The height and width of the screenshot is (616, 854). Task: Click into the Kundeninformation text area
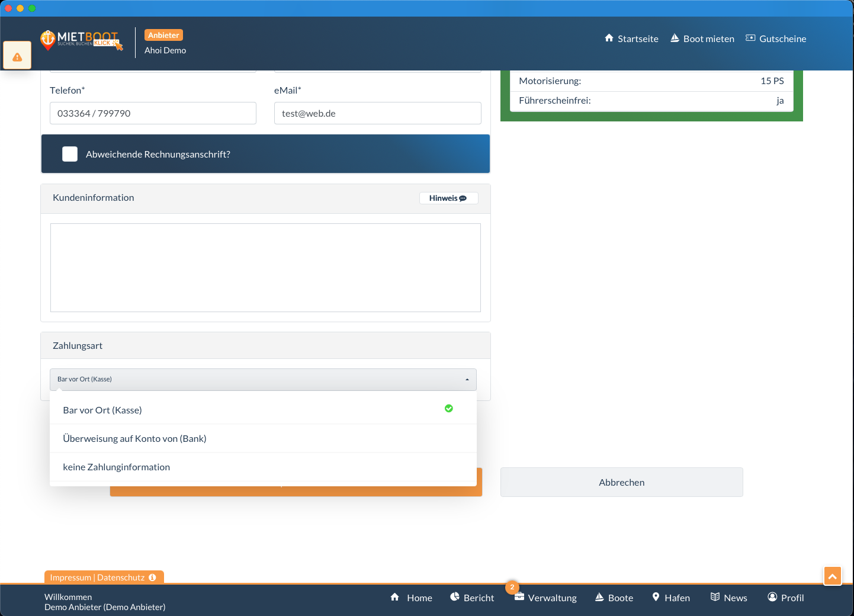click(265, 268)
